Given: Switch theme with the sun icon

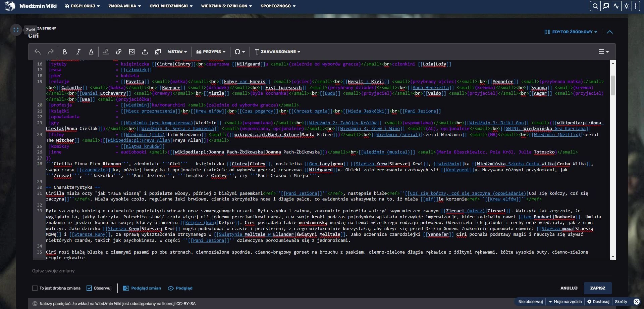Looking at the screenshot, I should [x=626, y=6].
